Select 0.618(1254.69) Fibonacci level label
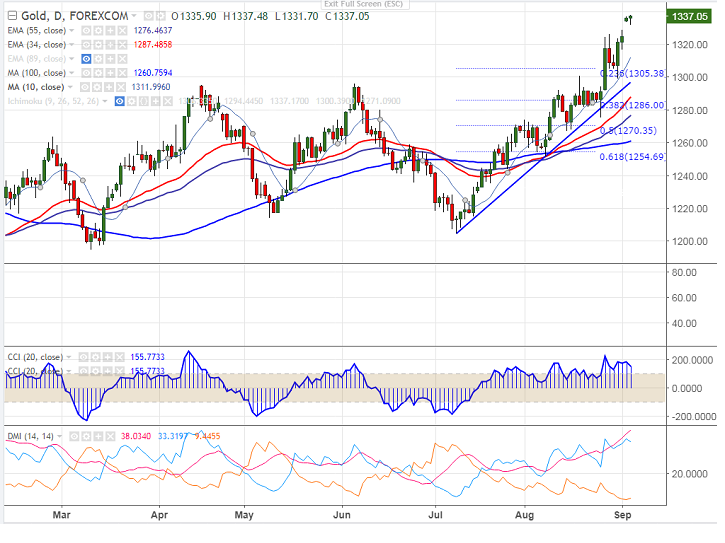The width and height of the screenshot is (725, 543). (632, 157)
